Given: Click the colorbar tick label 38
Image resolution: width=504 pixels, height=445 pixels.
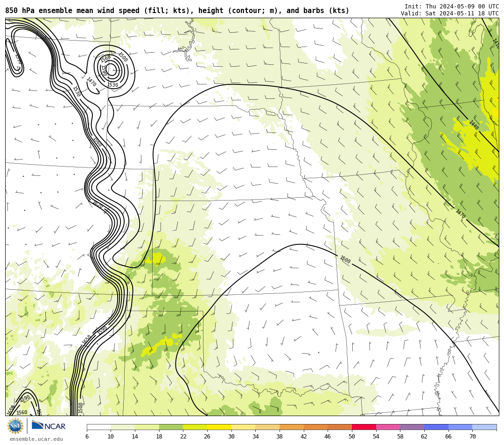Looking at the screenshot, I should (x=280, y=436).
